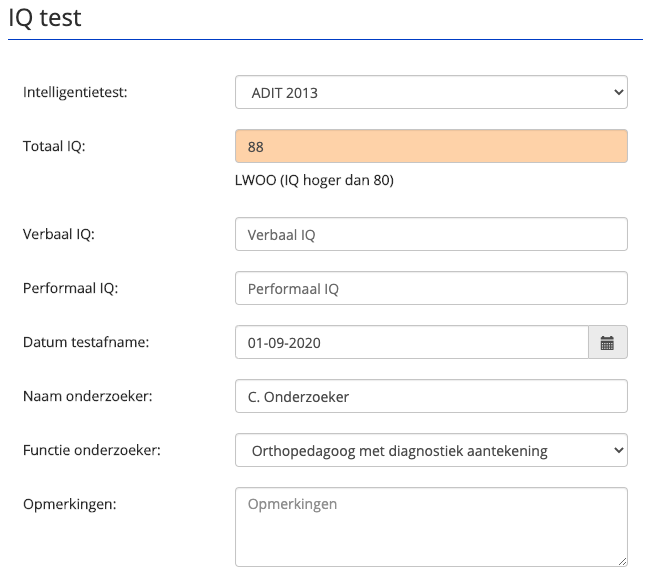Click the date field showing 01-09-2020
This screenshot has height=582, width=647.
point(411,342)
